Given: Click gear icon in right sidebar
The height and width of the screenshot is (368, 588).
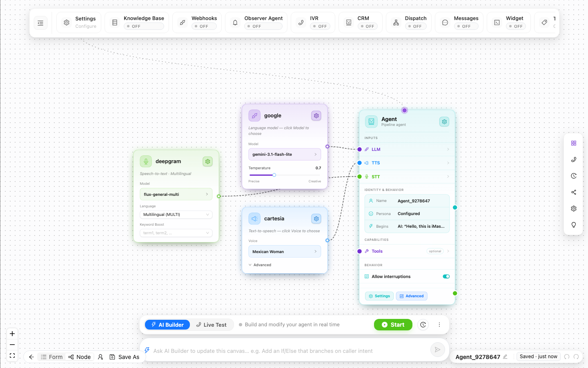Looking at the screenshot, I should [x=574, y=209].
